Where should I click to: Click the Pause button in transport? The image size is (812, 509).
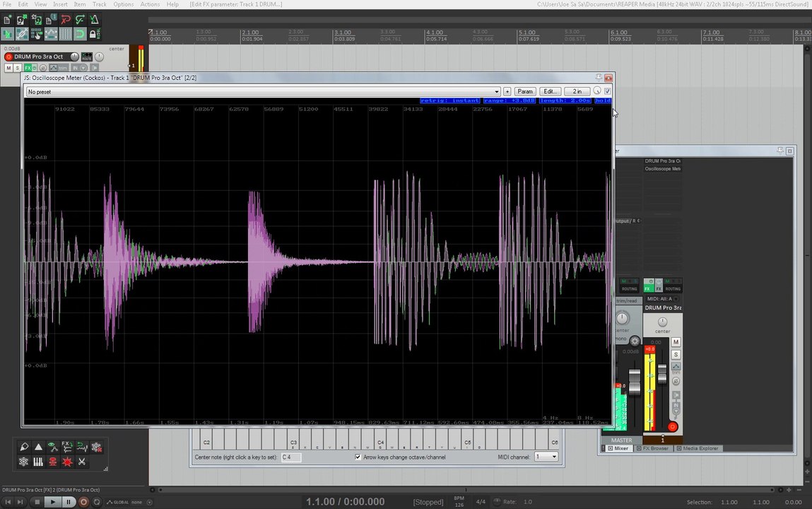pos(69,502)
